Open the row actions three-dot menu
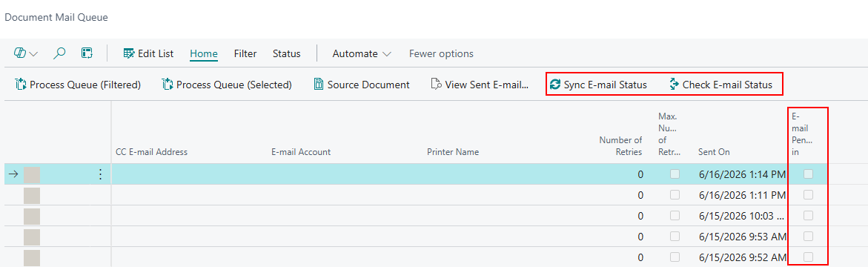Screen dimensions: 868x267 [x=100, y=174]
